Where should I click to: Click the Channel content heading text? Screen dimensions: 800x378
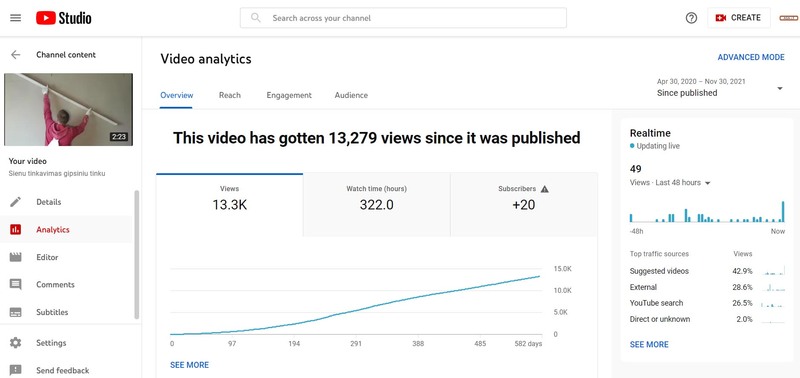tap(66, 55)
